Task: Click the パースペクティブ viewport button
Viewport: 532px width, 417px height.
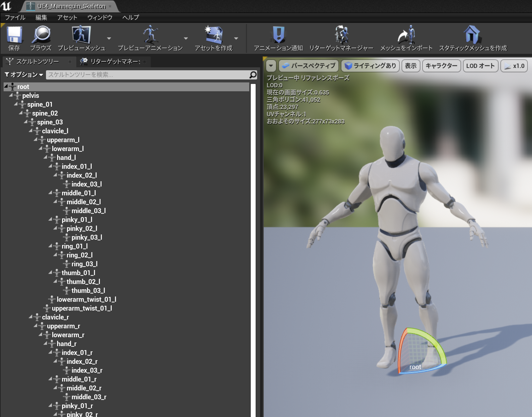Action: (x=309, y=66)
